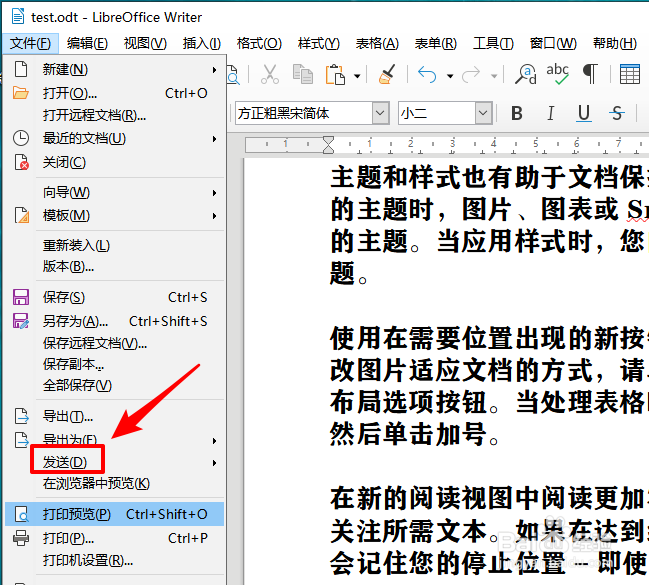Click the Paste clipboard icon
Screen dimensions: 649x585
point(335,75)
